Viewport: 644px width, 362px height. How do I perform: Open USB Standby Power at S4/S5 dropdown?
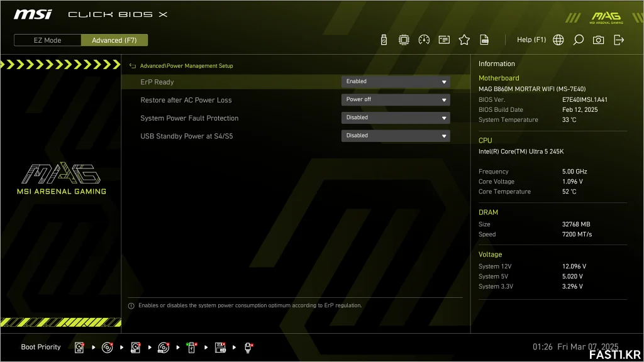[x=396, y=136]
